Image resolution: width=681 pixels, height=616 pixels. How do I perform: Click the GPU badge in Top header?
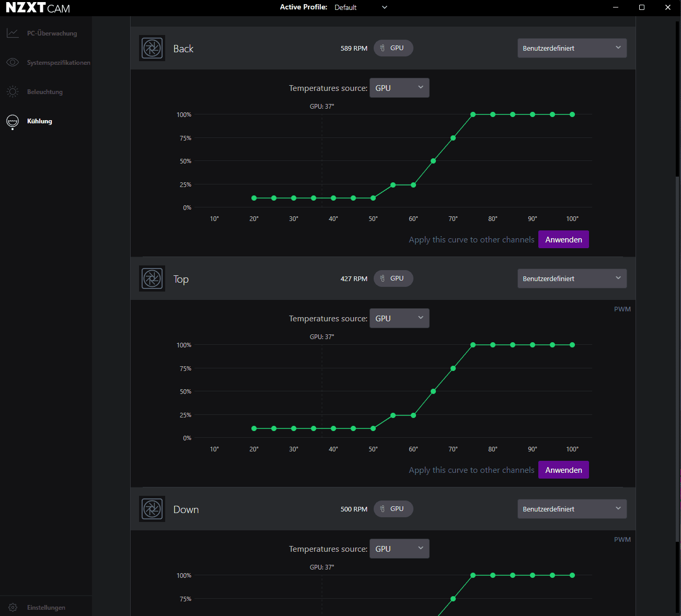point(394,278)
